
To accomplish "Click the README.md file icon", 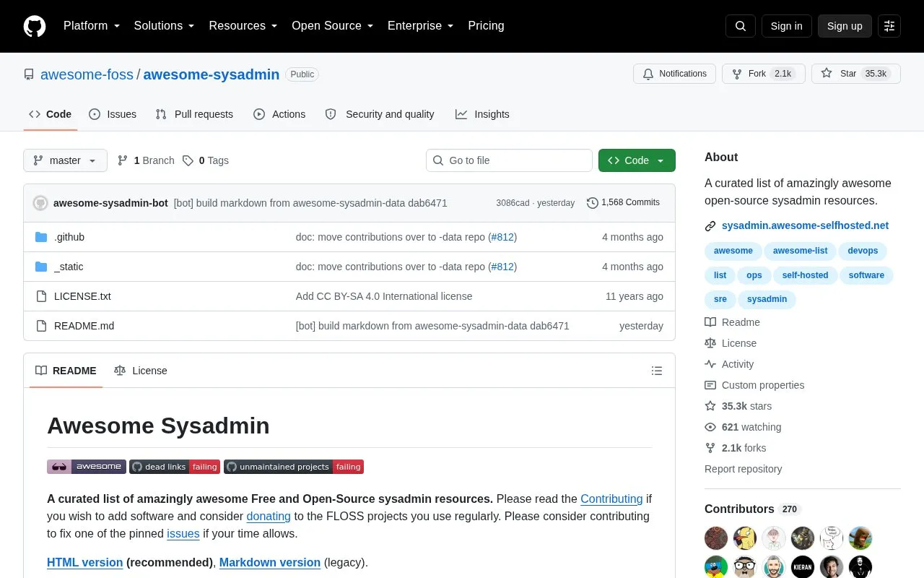I will pyautogui.click(x=41, y=326).
